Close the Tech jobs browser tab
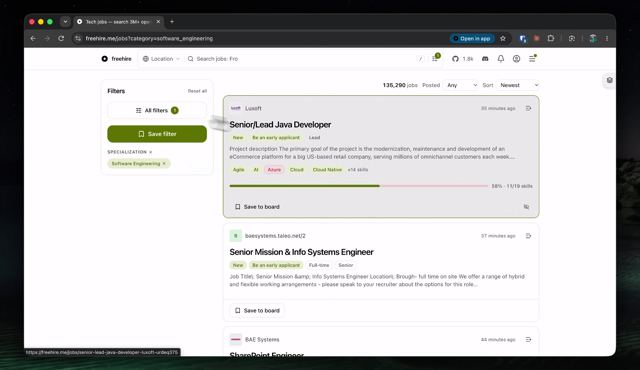 pos(158,22)
